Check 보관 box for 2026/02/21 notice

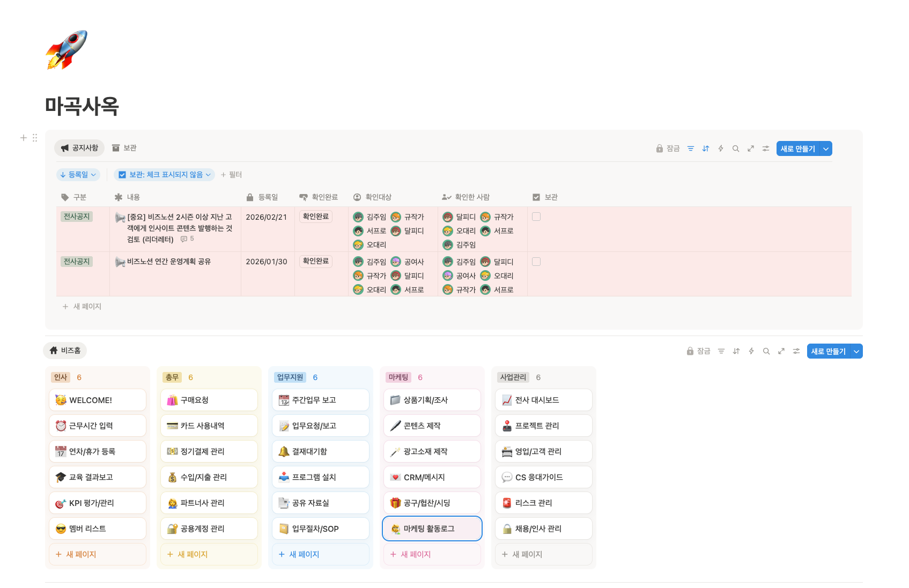(536, 217)
